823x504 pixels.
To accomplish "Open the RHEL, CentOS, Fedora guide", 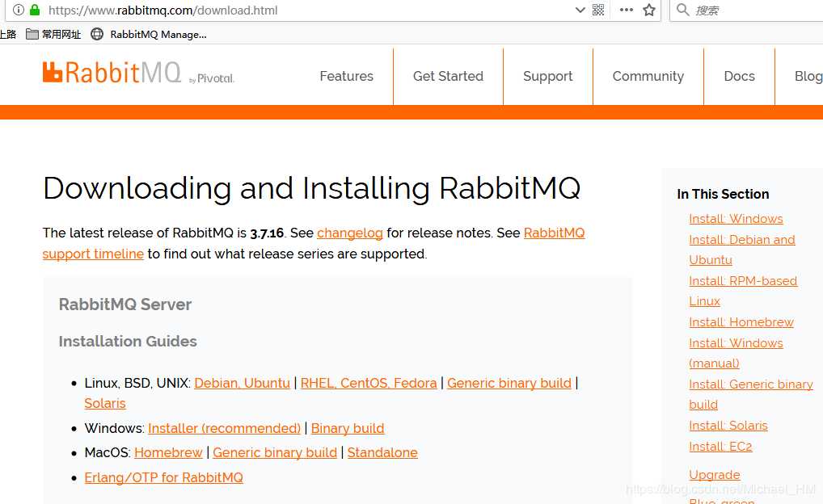I will [x=369, y=384].
